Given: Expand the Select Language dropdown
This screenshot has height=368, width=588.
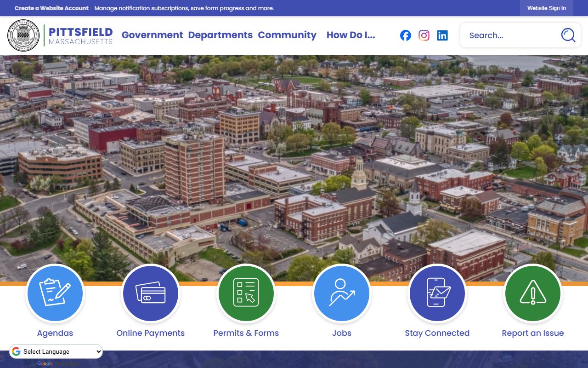Looking at the screenshot, I should click(x=56, y=351).
